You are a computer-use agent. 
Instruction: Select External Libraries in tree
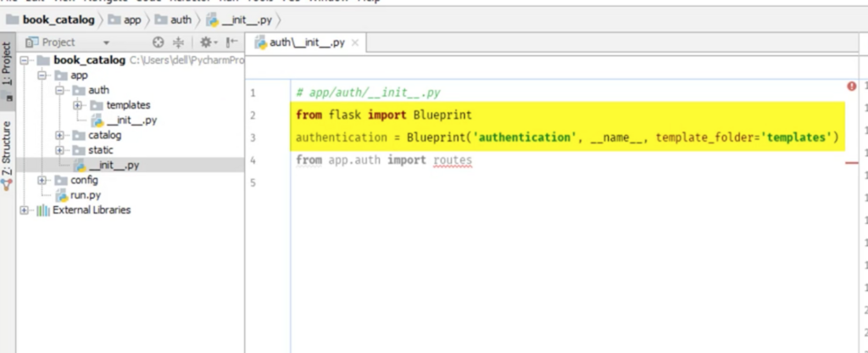(92, 210)
